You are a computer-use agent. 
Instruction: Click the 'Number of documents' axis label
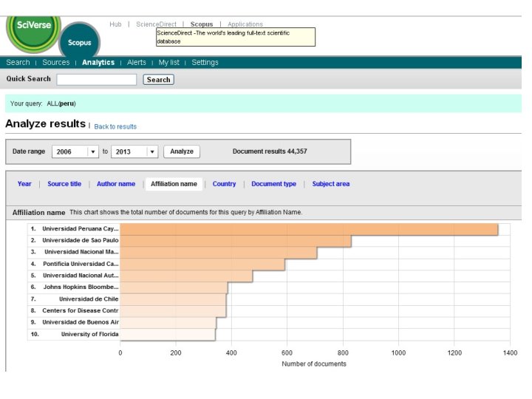[x=314, y=364]
